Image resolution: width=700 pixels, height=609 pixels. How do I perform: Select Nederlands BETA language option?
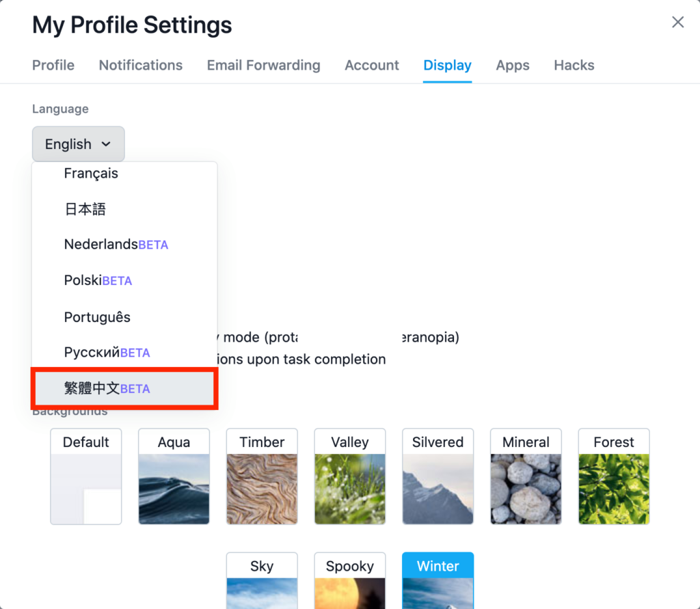(124, 245)
